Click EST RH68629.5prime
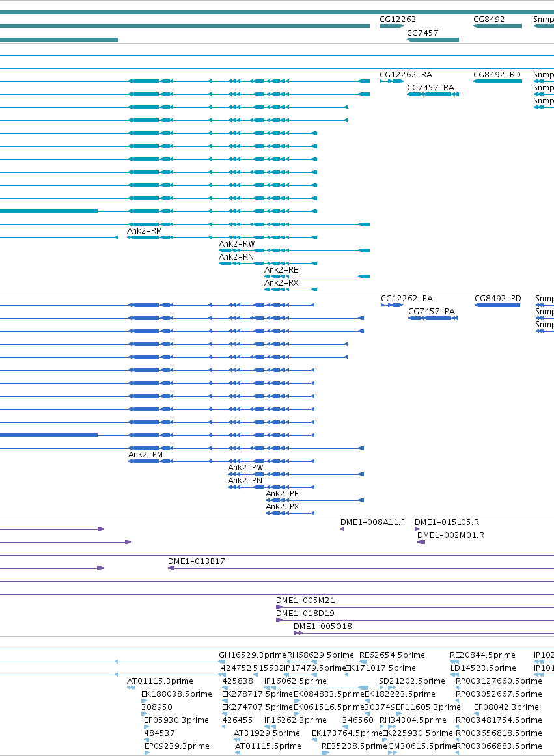 (320, 655)
